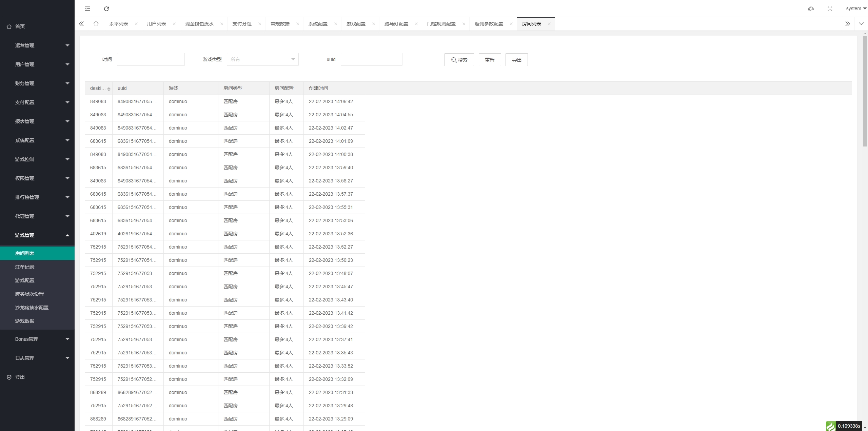The width and height of the screenshot is (868, 431).
Task: Click the refresh icon in the top bar
Action: pyautogui.click(x=106, y=9)
